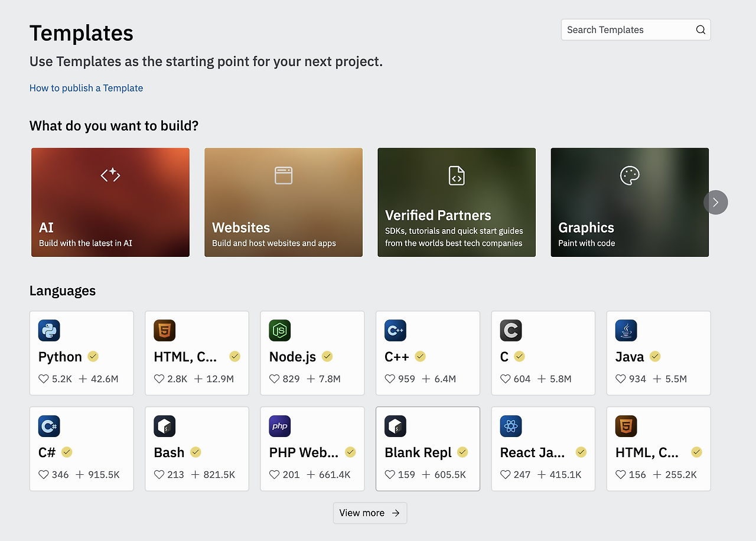Click the search magnifier icon
This screenshot has width=756, height=541.
click(700, 30)
